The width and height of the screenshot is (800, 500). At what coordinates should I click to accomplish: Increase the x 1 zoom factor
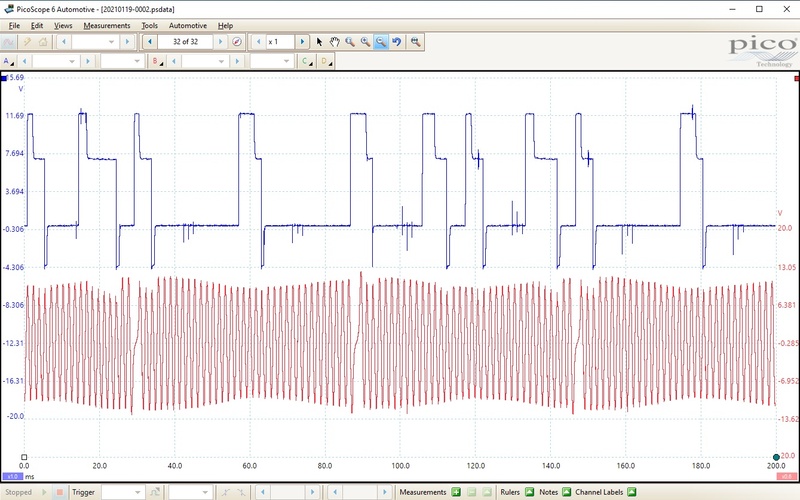point(302,42)
